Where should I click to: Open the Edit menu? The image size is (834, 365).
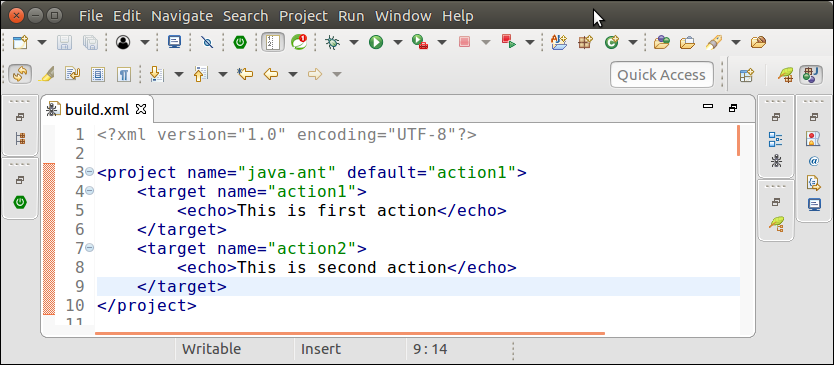pos(127,16)
